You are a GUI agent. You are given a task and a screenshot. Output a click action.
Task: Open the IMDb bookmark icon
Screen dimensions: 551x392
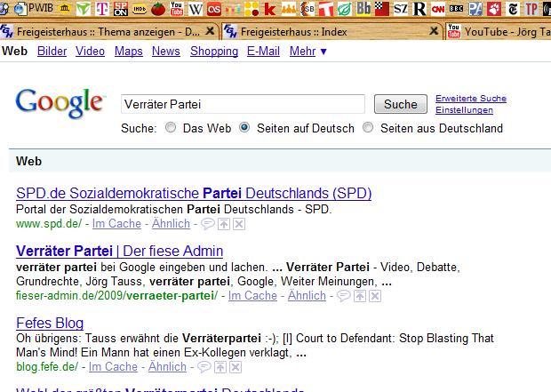(140, 9)
